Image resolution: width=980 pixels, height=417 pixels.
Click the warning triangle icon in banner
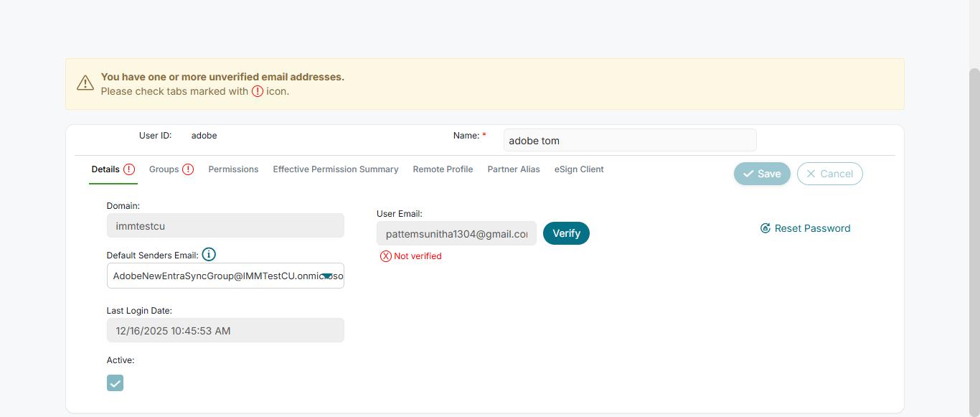click(x=85, y=83)
